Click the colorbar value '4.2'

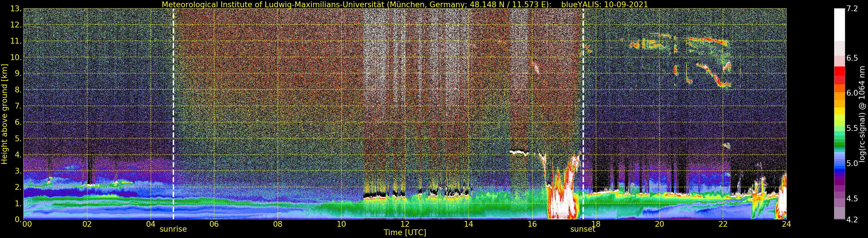[852, 220]
